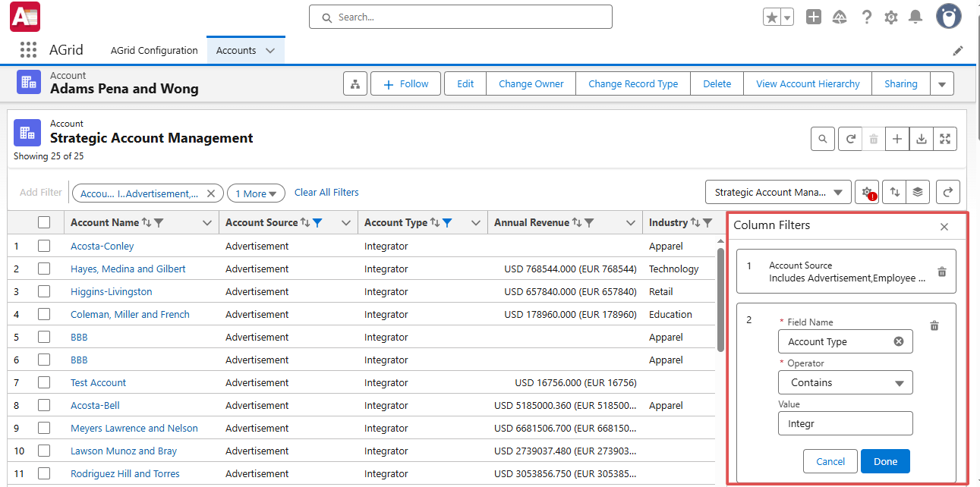Viewport: 980px width, 487px height.
Task: Open the Favorites star icon
Action: coord(772,17)
